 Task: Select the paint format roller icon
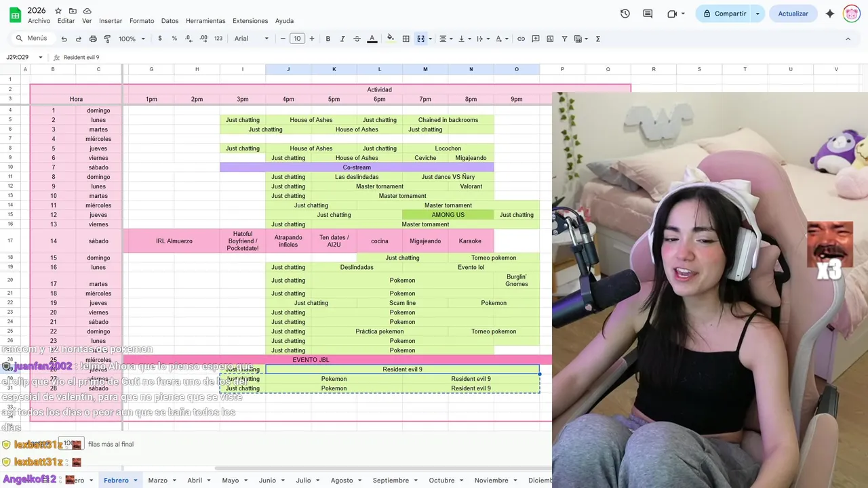point(107,39)
